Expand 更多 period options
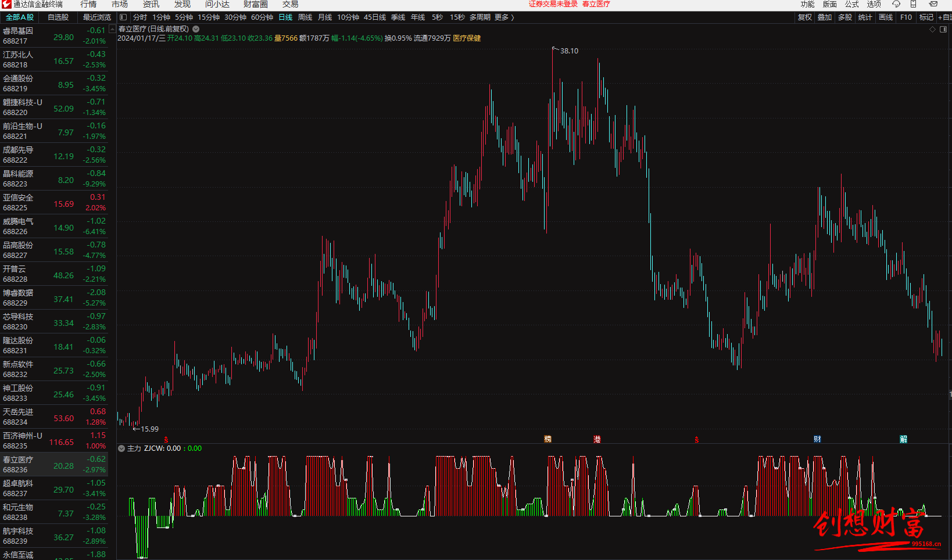The height and width of the screenshot is (560, 952). click(x=504, y=17)
